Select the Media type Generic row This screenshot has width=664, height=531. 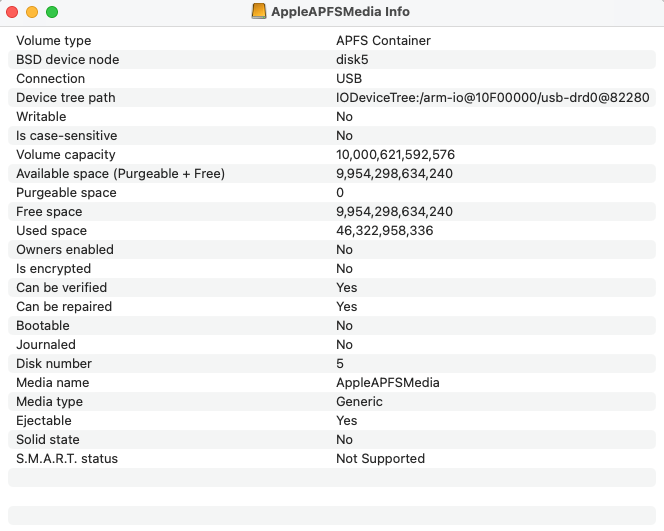[331, 402]
